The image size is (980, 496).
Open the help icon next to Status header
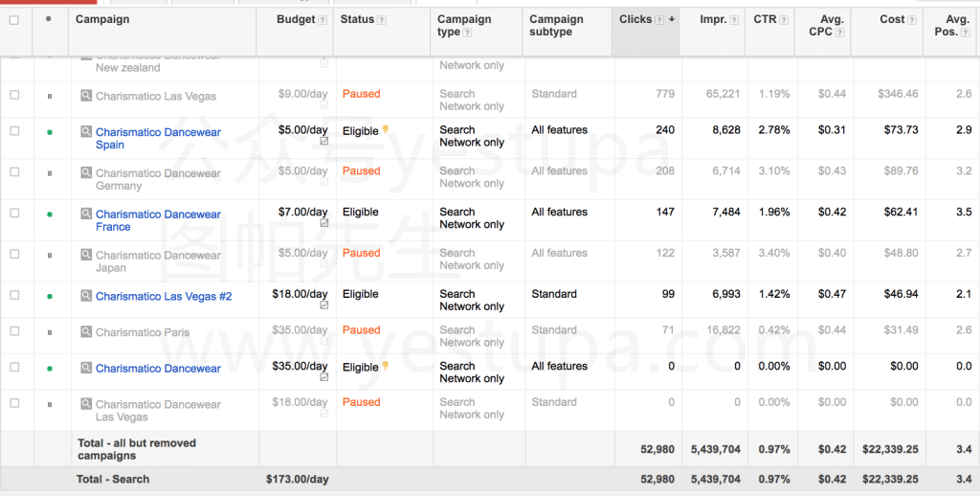382,20
